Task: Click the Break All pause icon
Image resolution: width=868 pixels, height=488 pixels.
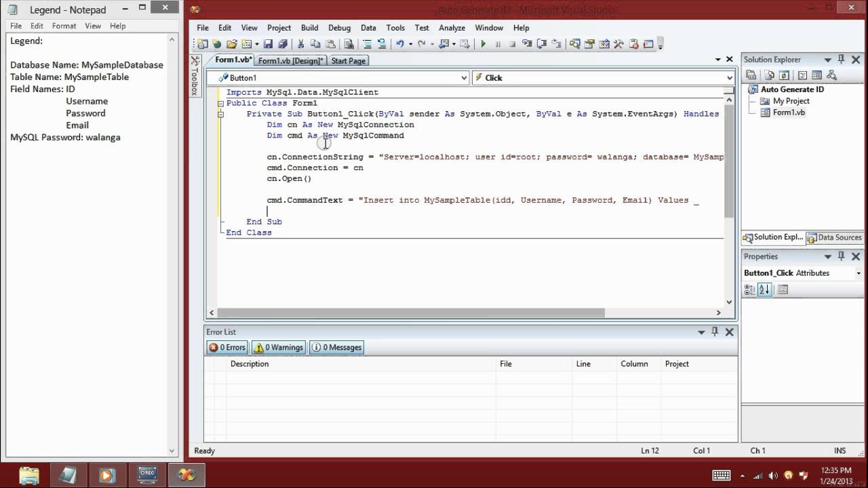Action: click(x=498, y=44)
